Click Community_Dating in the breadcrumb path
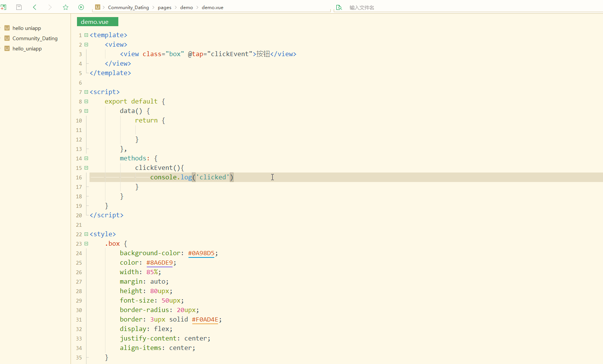The height and width of the screenshot is (364, 603). (x=129, y=7)
